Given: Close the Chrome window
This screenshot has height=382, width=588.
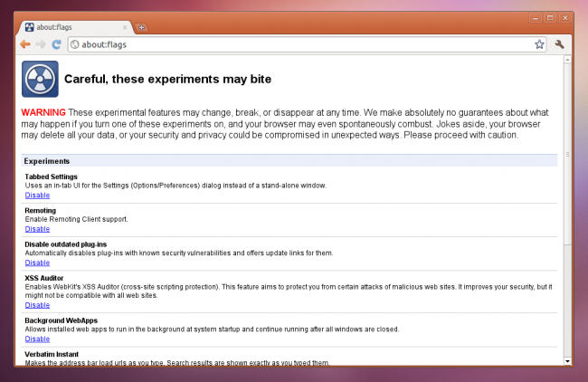Looking at the screenshot, I should click(x=565, y=18).
